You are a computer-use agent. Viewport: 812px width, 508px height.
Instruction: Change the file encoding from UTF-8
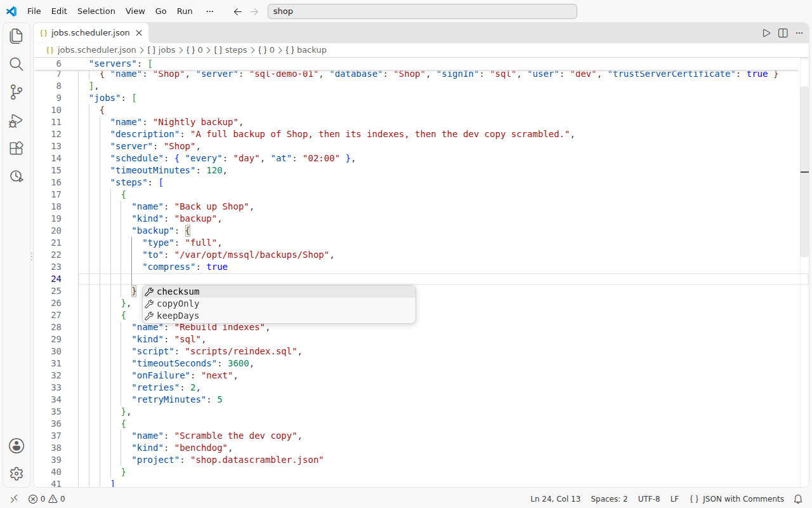(649, 499)
